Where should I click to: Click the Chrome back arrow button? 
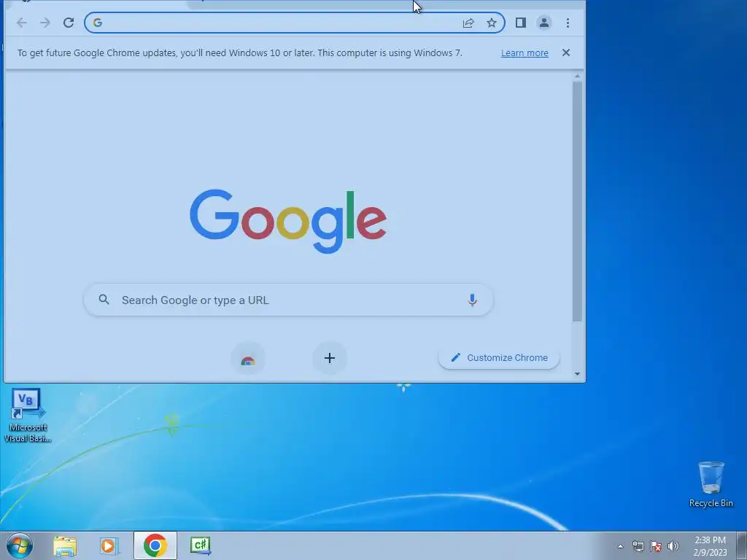pos(21,23)
